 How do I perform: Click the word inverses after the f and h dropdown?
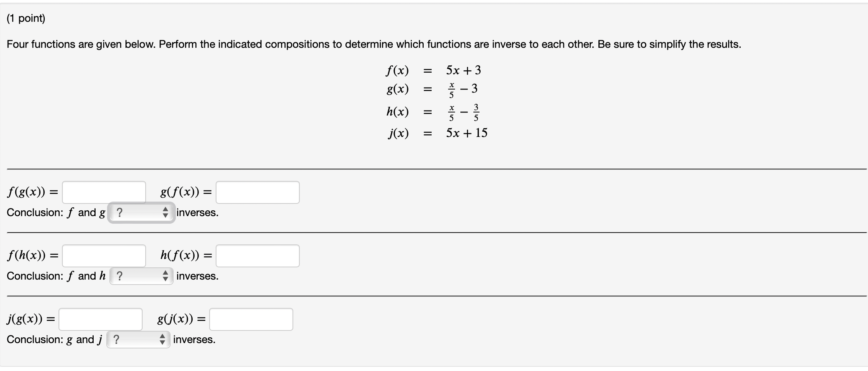point(197,276)
